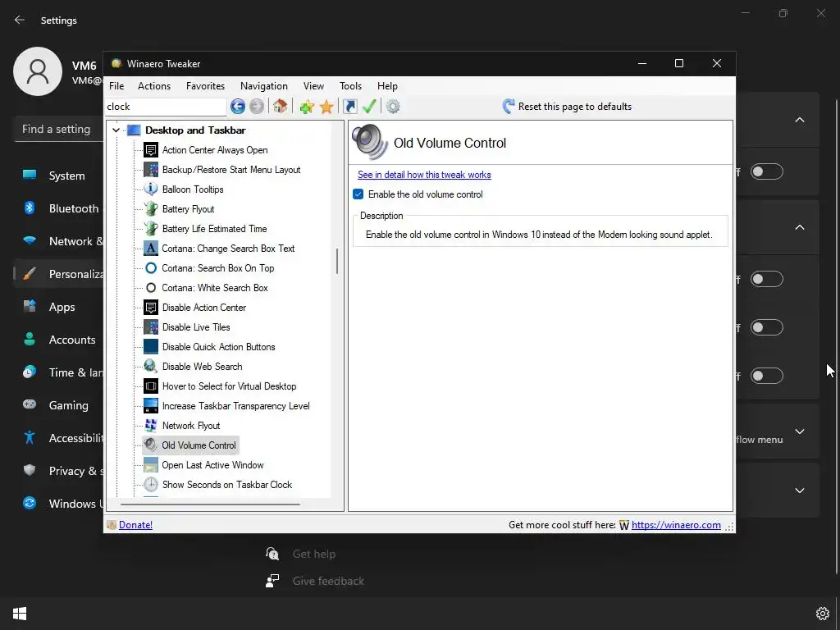Go back using Settings back arrow
The height and width of the screenshot is (630, 840).
(x=20, y=20)
